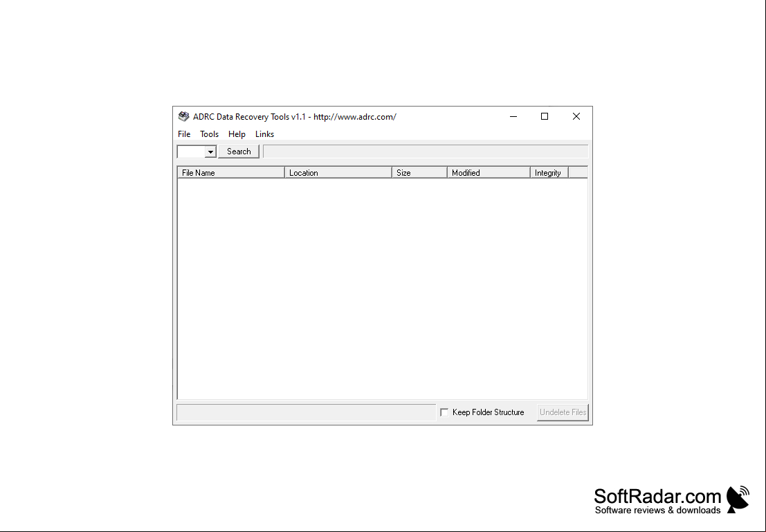This screenshot has height=532, width=766.
Task: Sort by Size column header
Action: 419,172
